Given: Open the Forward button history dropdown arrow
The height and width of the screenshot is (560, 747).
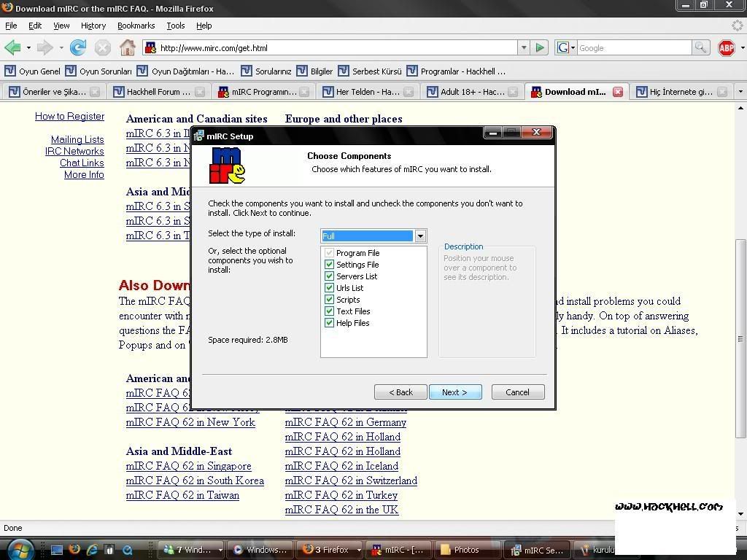Looking at the screenshot, I should click(x=61, y=47).
